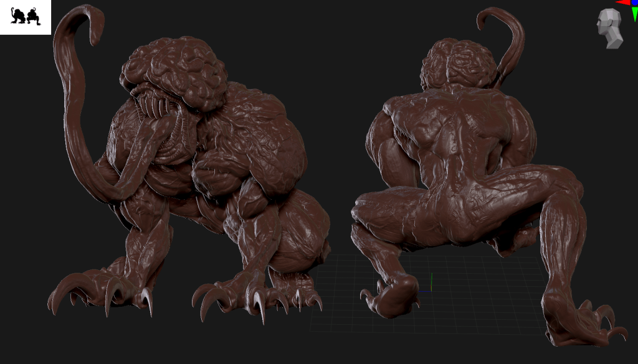Select the green Y axis cone
This screenshot has height=364, width=638.
point(634,14)
